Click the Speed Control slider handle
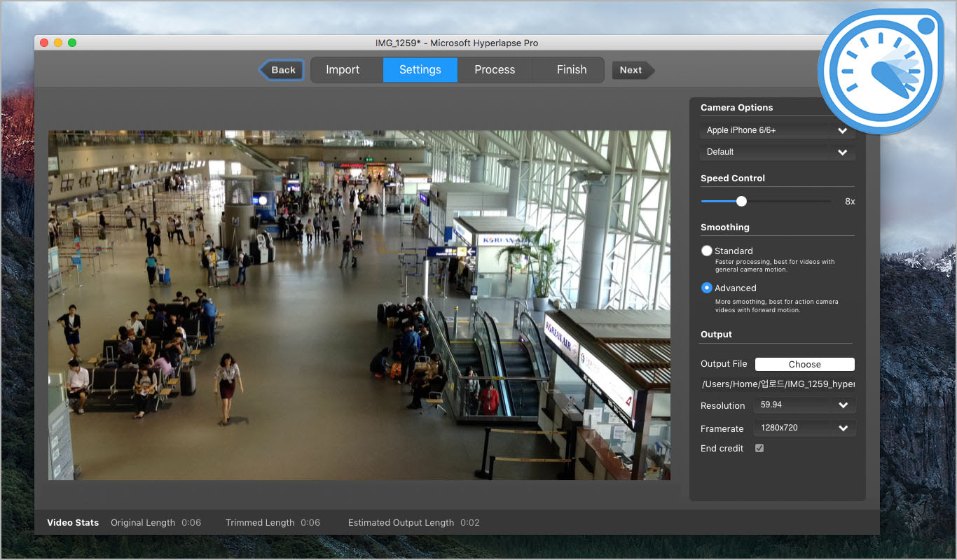The height and width of the screenshot is (560, 957). coord(741,202)
